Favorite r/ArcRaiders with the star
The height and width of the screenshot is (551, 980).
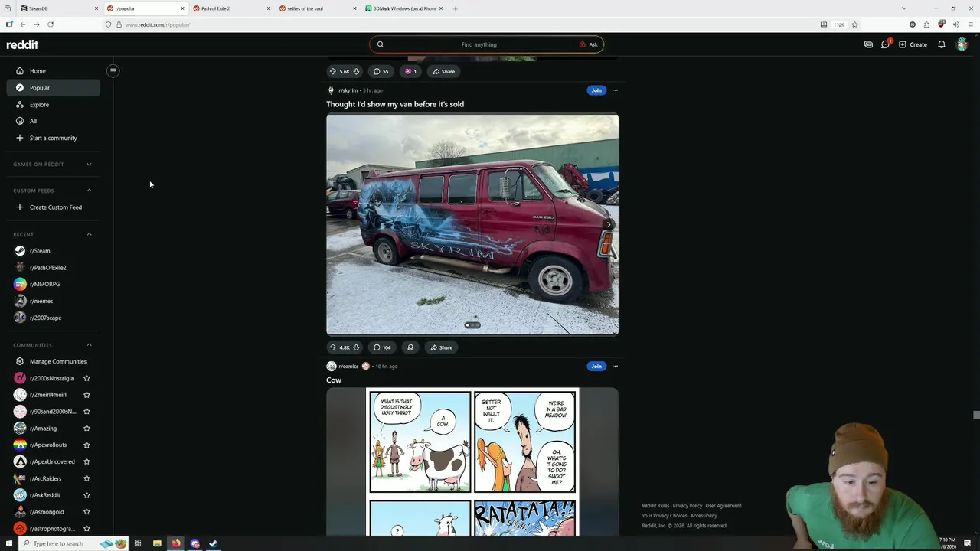87,478
